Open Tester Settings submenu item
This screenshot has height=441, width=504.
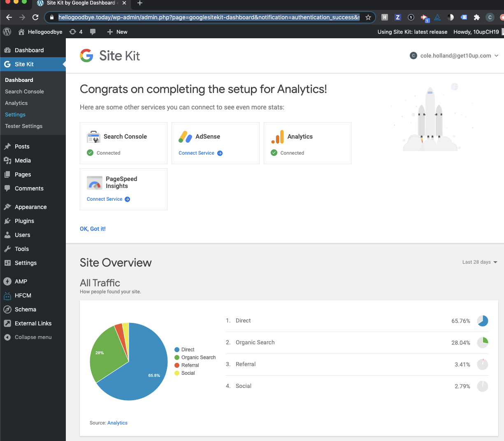pos(24,126)
